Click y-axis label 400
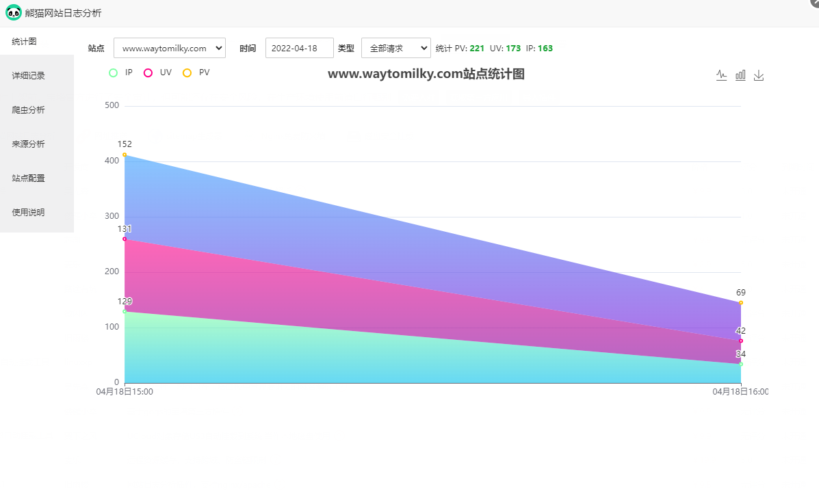Viewport: 819px width, 504px height. pyautogui.click(x=112, y=160)
